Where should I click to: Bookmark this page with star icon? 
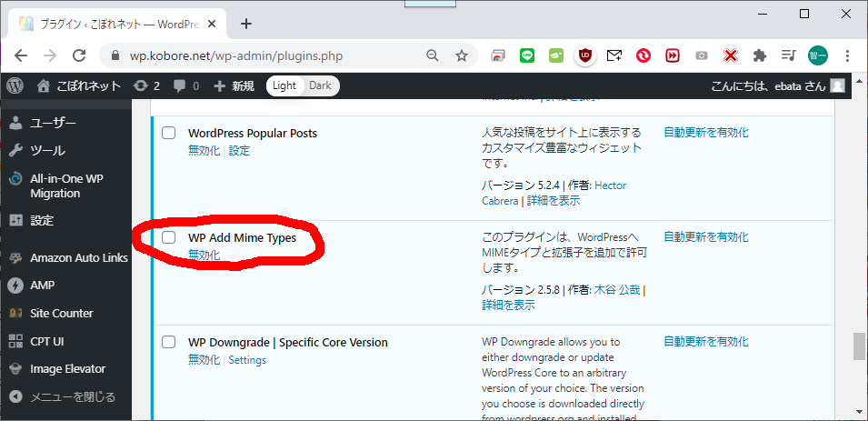click(x=462, y=55)
